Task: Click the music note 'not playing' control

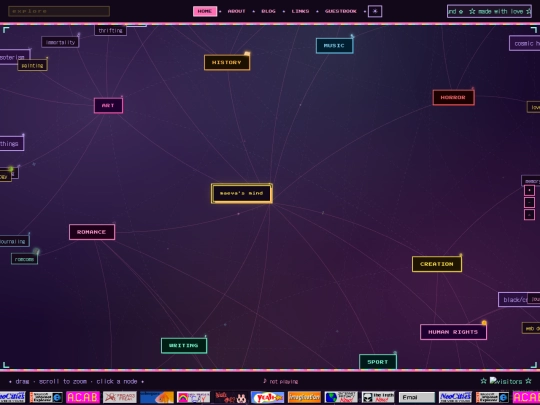Action: point(280,381)
